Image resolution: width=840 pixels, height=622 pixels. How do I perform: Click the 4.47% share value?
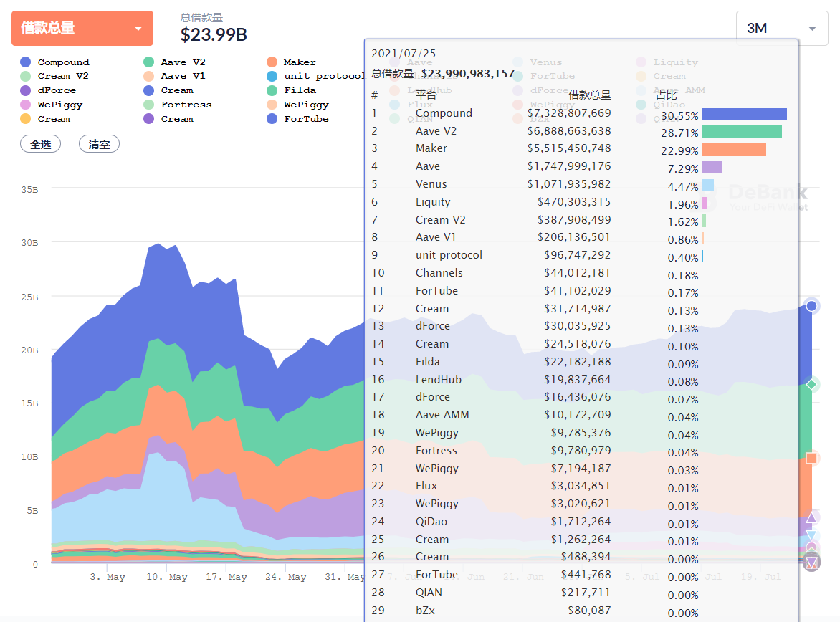point(683,186)
